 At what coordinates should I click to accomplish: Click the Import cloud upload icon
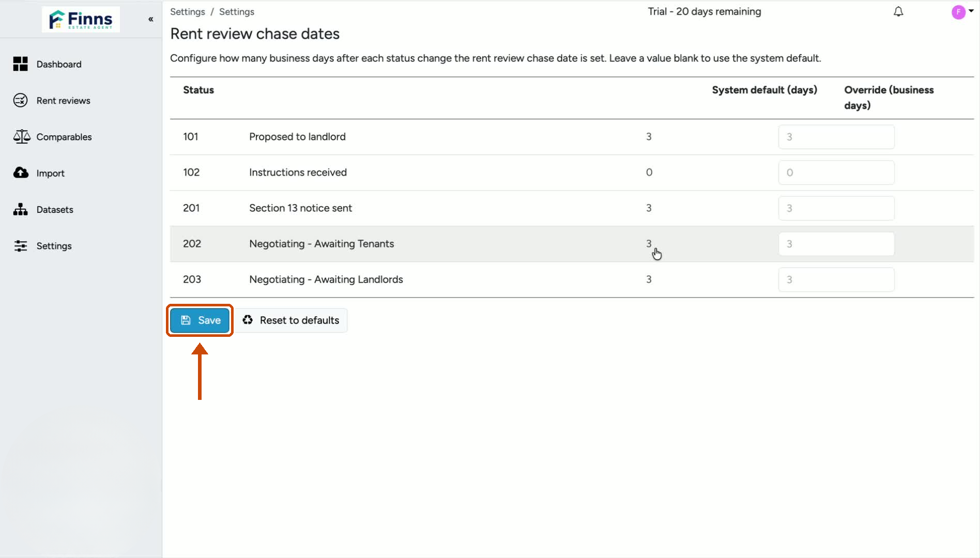click(x=21, y=173)
